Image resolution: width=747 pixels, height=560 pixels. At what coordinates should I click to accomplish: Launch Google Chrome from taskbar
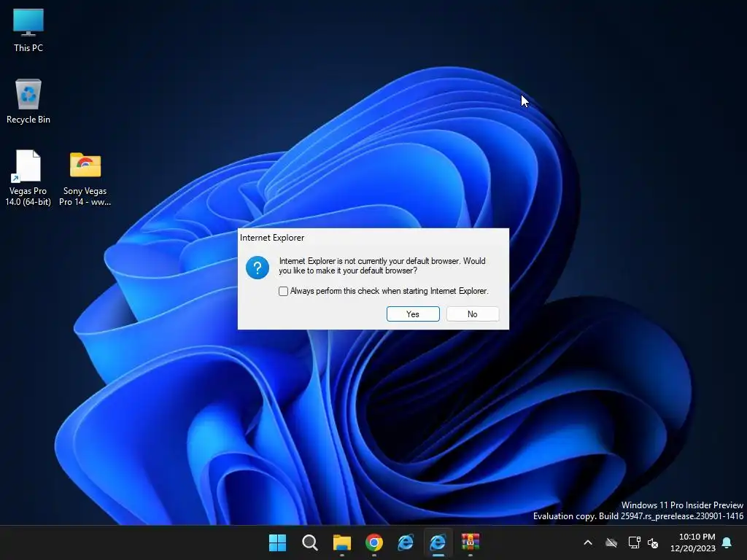pyautogui.click(x=374, y=542)
